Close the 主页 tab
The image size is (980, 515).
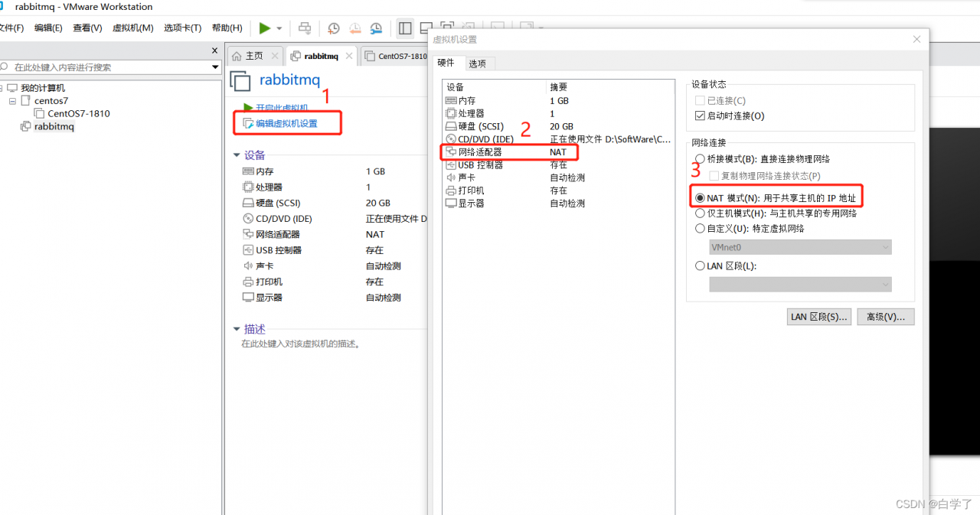tap(275, 56)
